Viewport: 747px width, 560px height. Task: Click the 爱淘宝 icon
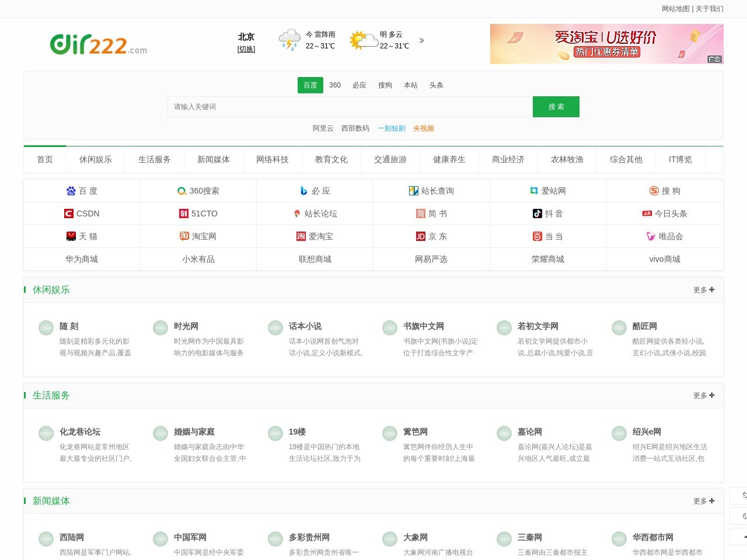[x=301, y=236]
